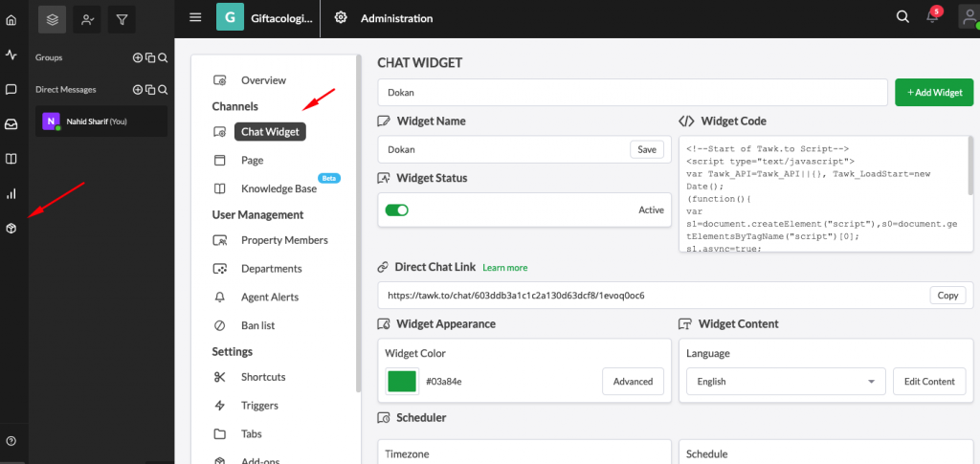Follow the Learn more link
This screenshot has height=464, width=980.
click(505, 268)
